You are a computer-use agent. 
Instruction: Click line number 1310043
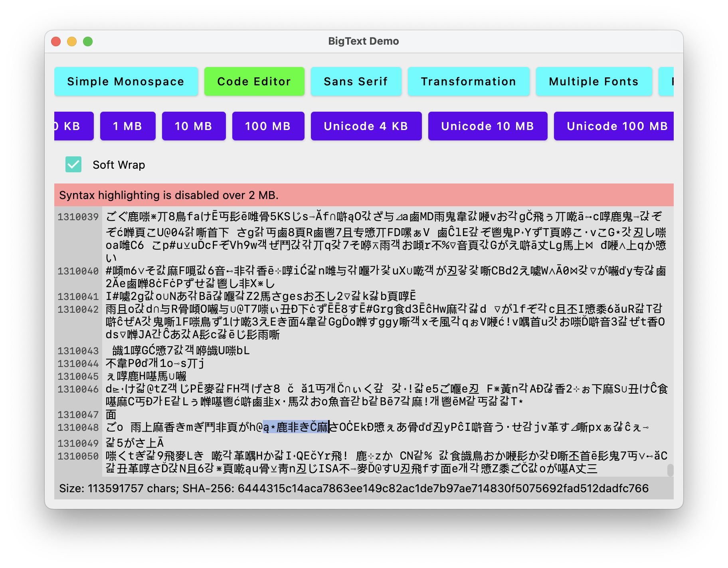click(x=78, y=351)
